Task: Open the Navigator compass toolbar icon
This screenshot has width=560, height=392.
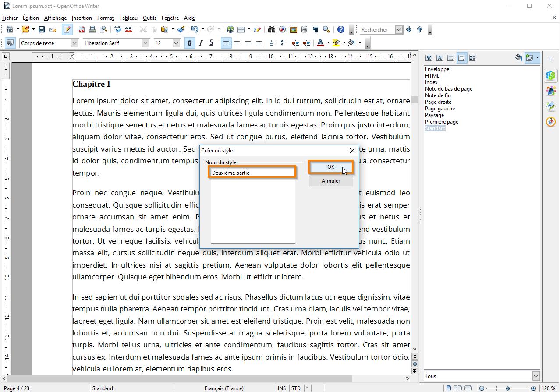Action: click(283, 29)
